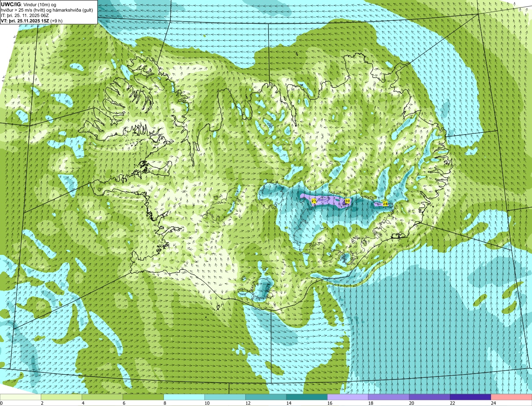This screenshot has height=406, width=532.
Task: Select the 2–4 m/s legend color swatch
Action: [62, 397]
